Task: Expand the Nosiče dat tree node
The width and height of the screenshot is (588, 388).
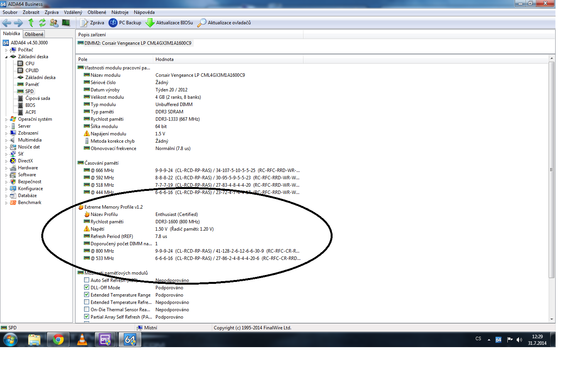Action: coord(6,147)
